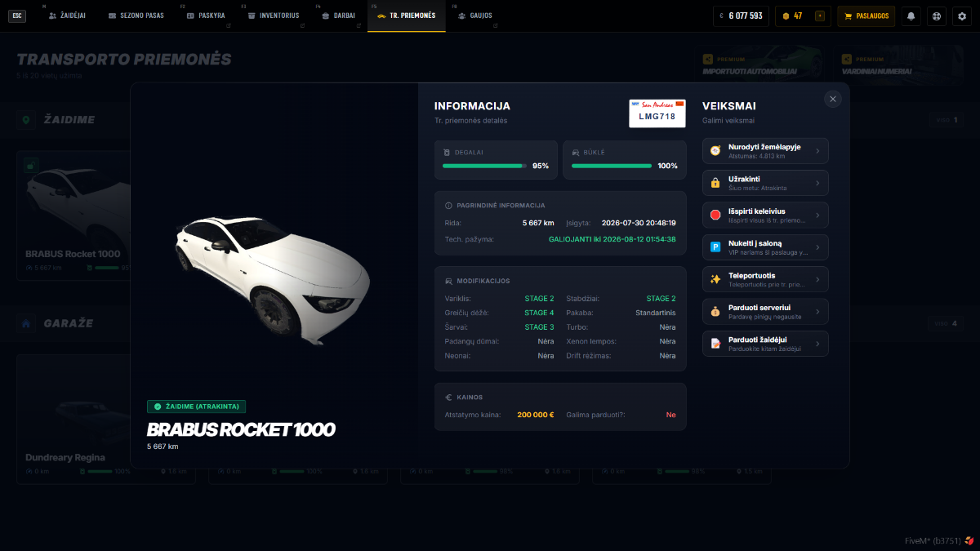
Task: Click the GALIOJANTI iki 2026-08-12 inspection text
Action: (612, 239)
